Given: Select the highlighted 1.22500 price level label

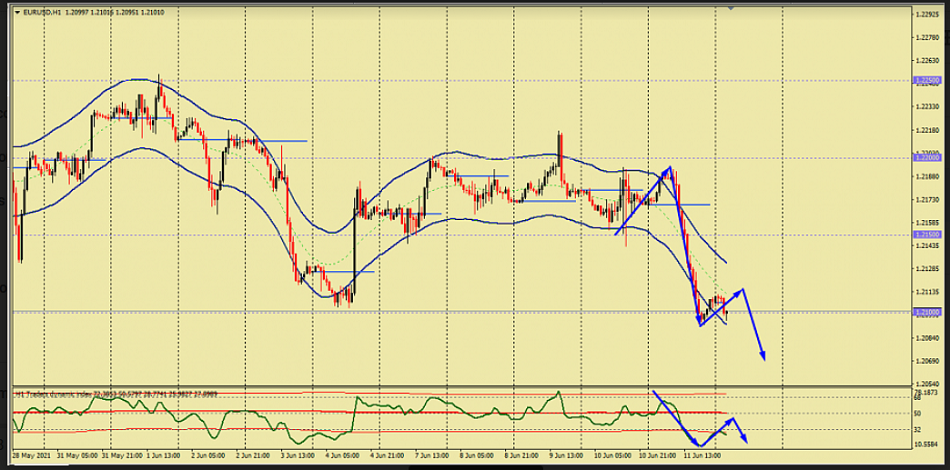Looking at the screenshot, I should [927, 80].
